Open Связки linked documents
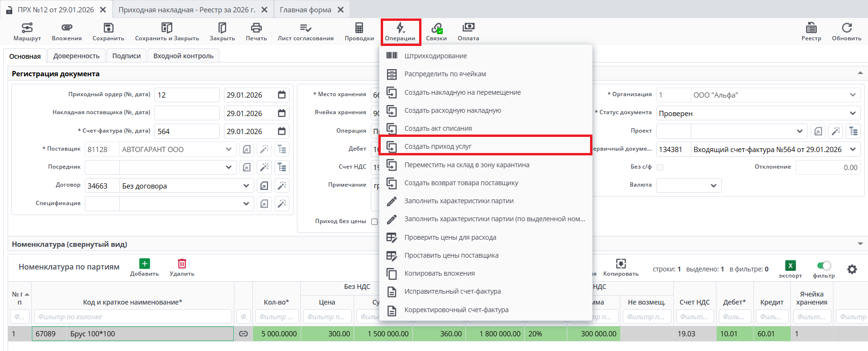This screenshot has height=351, width=868. (436, 32)
